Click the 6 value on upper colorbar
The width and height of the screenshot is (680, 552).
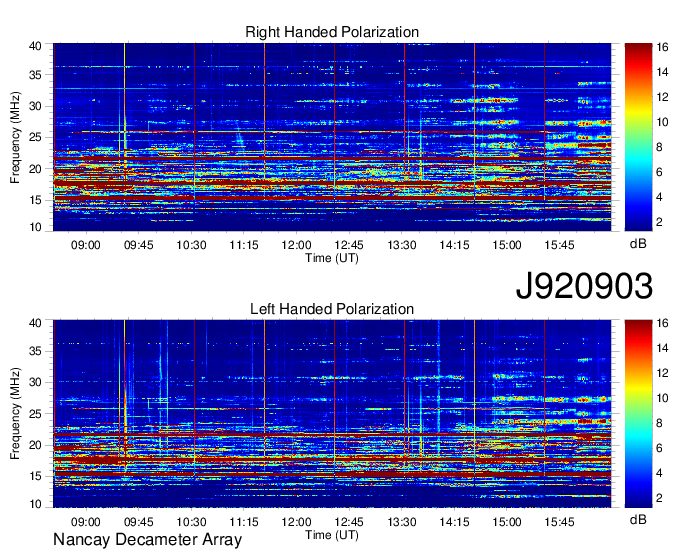(660, 173)
